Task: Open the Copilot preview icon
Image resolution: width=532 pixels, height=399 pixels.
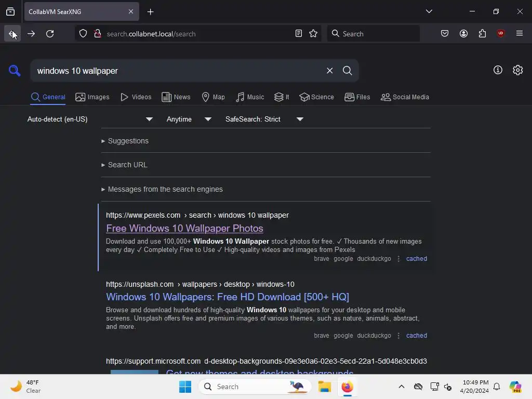Action: (x=515, y=387)
